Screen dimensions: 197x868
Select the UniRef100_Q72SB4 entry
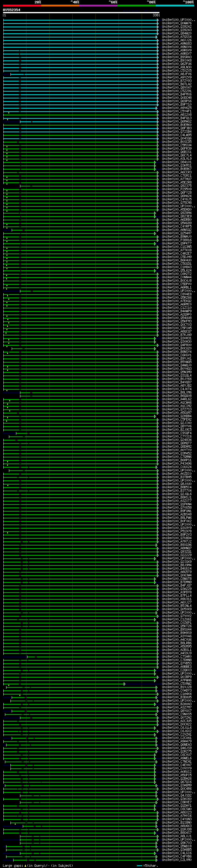177,132
